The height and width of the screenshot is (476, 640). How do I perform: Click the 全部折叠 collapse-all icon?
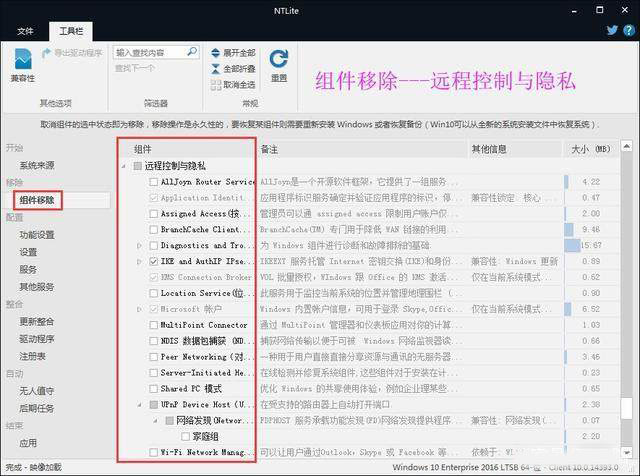click(216, 69)
